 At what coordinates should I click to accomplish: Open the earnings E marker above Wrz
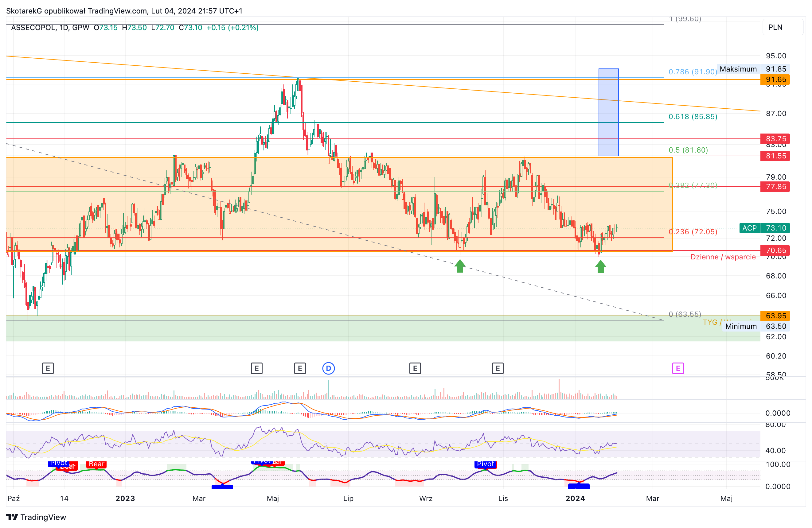(415, 368)
